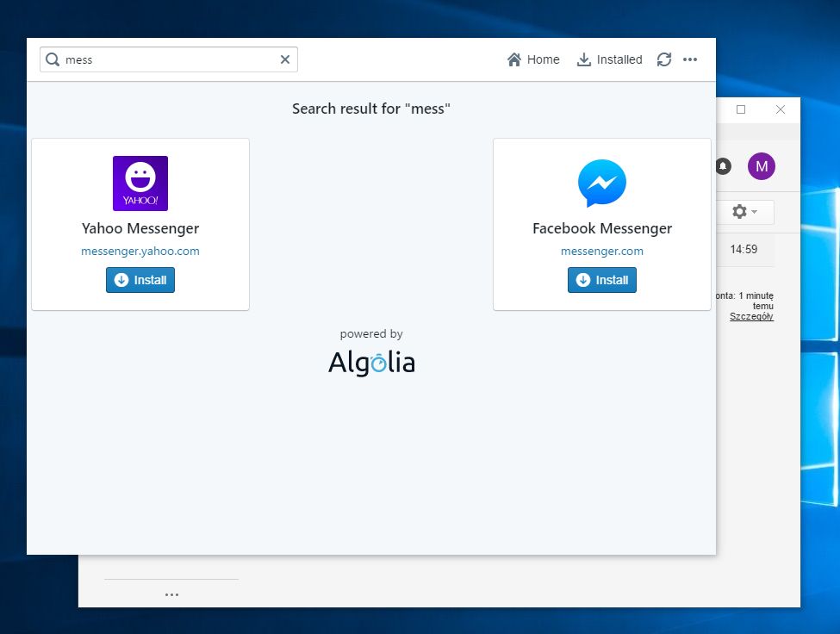Close the background window

pyautogui.click(x=781, y=109)
